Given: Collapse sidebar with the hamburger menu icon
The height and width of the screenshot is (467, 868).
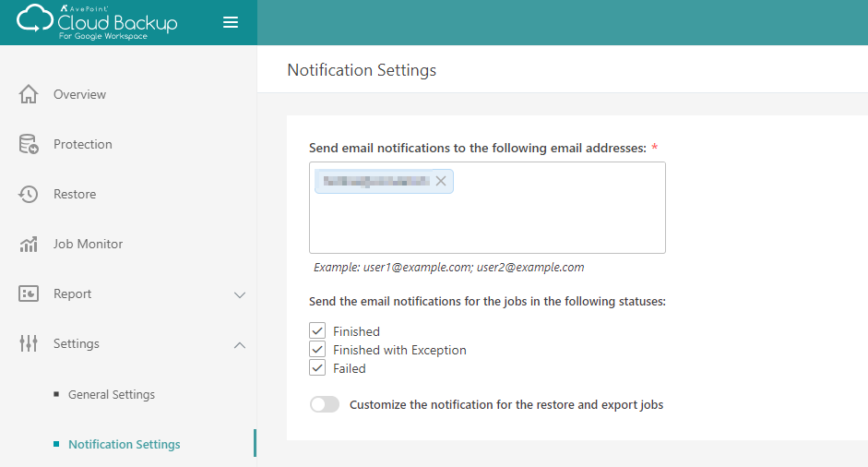Looking at the screenshot, I should coord(231,23).
